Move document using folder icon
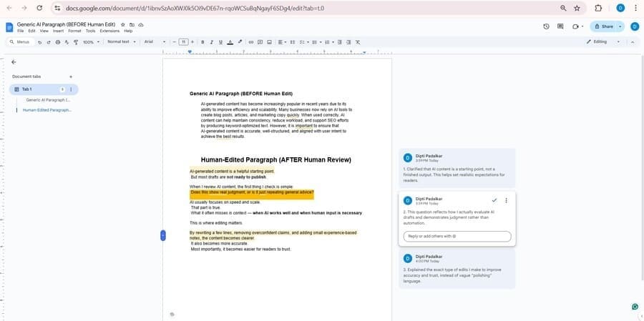644x321 pixels. click(x=132, y=24)
